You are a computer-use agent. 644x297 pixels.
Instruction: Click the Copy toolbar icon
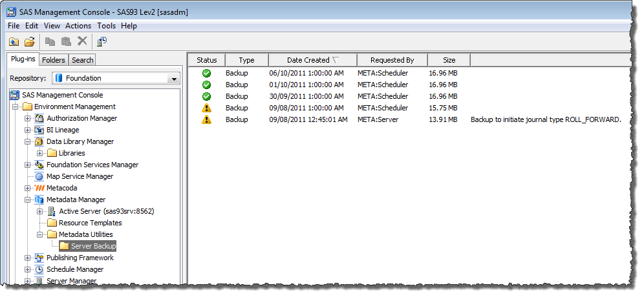pyautogui.click(x=50, y=41)
